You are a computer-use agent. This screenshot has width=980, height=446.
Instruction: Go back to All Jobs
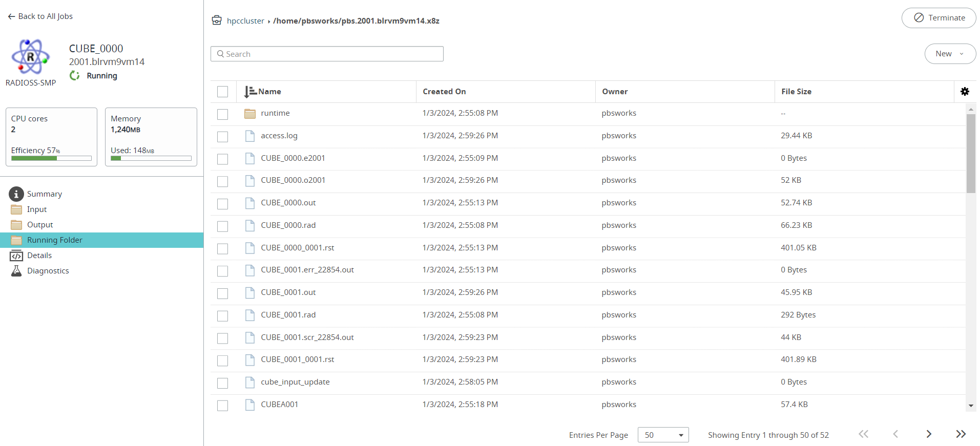click(40, 16)
